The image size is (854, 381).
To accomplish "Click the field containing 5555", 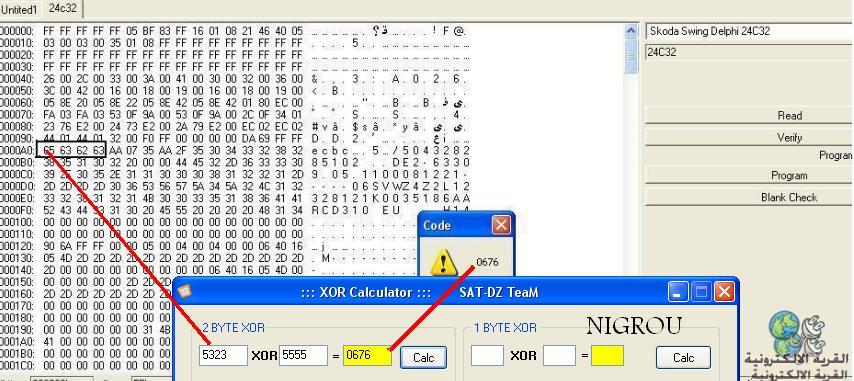I will click(x=303, y=355).
